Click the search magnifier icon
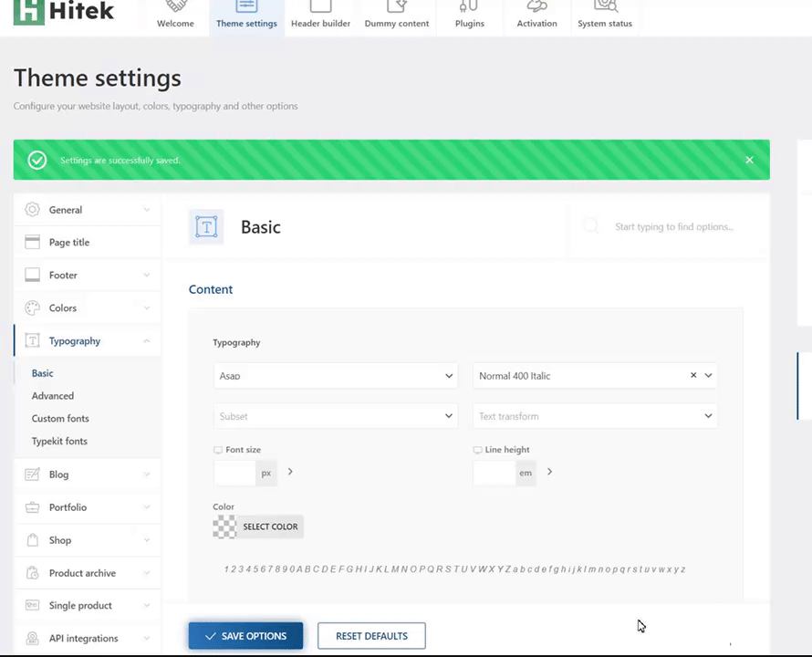This screenshot has height=657, width=812. pyautogui.click(x=591, y=226)
